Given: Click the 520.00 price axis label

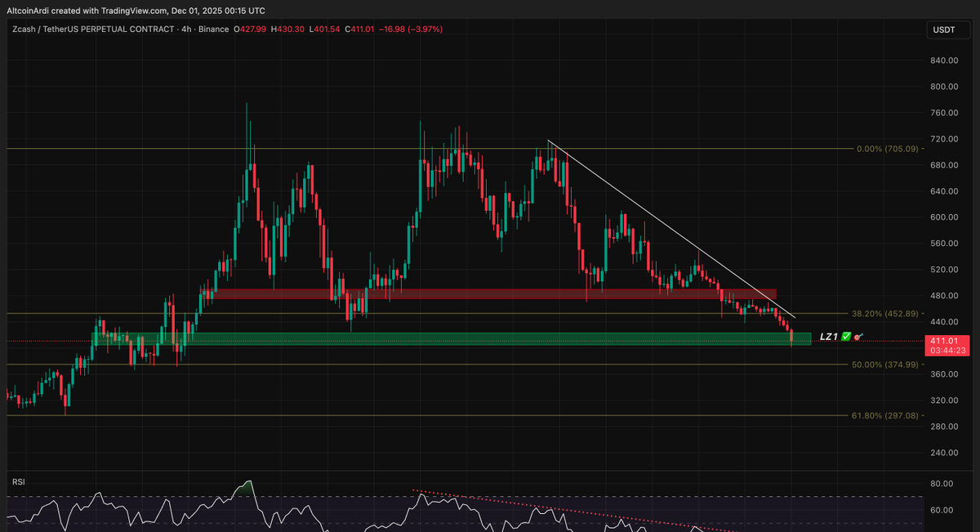Looking at the screenshot, I should 943,270.
